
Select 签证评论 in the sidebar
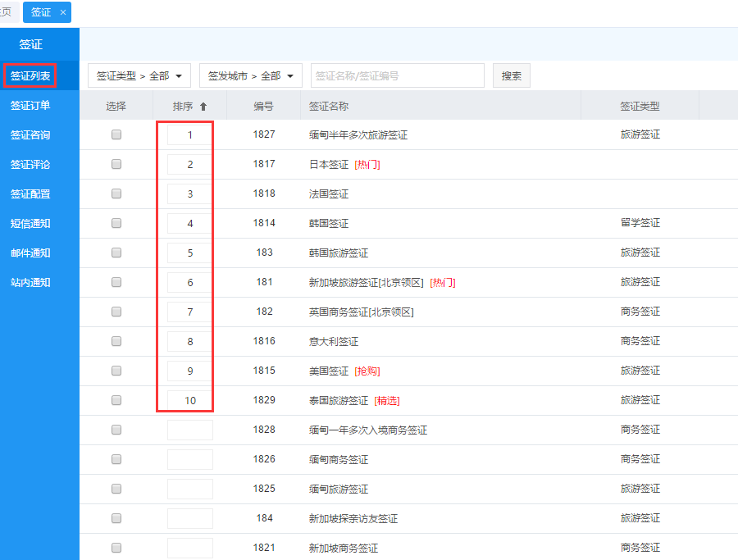click(30, 165)
